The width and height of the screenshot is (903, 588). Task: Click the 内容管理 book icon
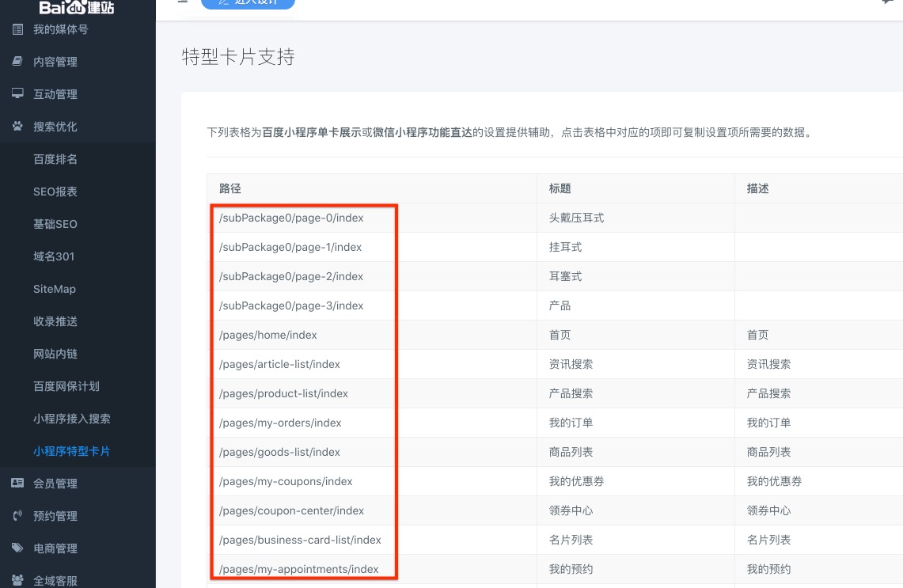pos(17,62)
